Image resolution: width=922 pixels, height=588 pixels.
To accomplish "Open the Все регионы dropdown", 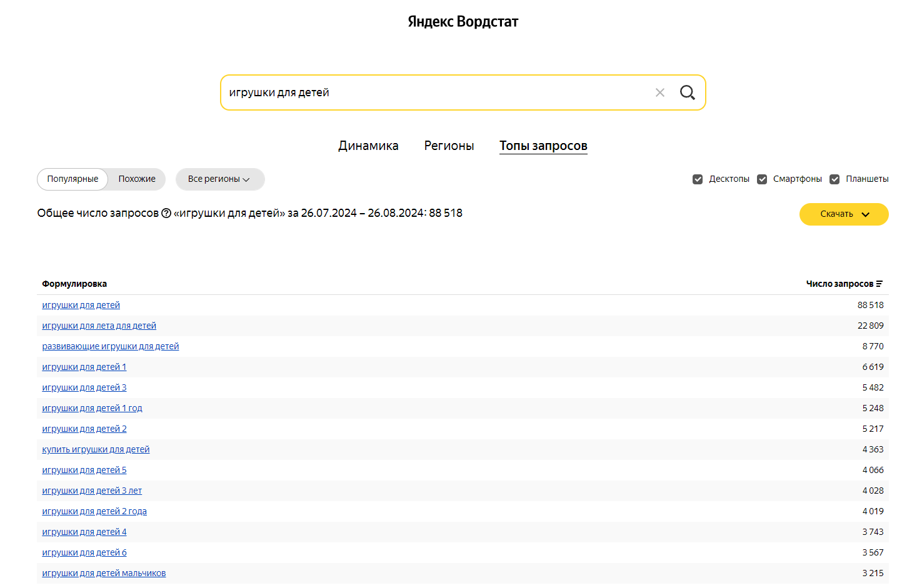I will [220, 179].
